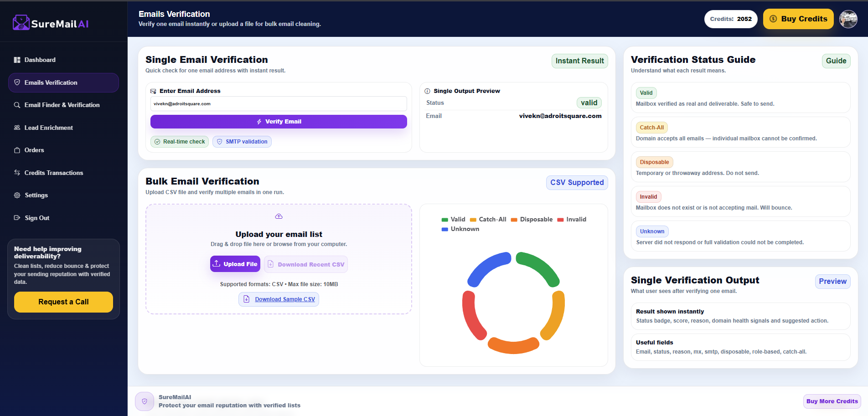Click the coin icon on Buy Credits
Viewport: 868px width, 416px height.
(773, 19)
